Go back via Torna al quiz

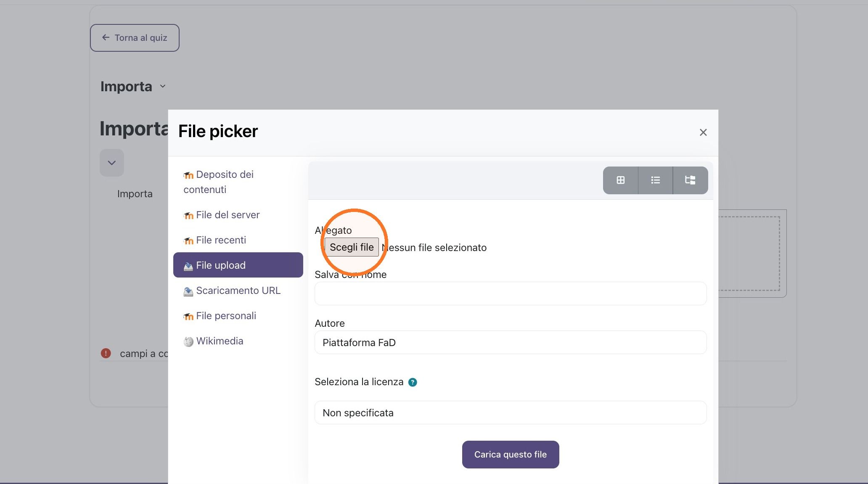pos(135,38)
